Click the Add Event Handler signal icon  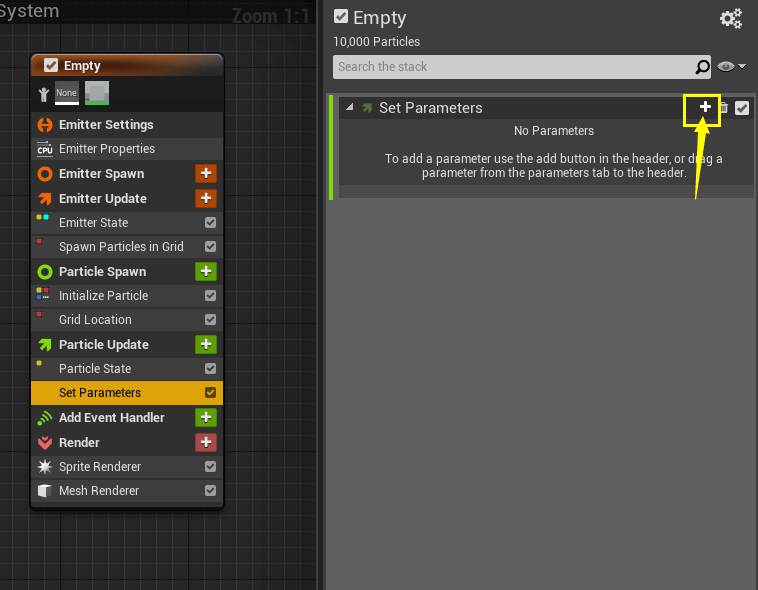(x=44, y=418)
